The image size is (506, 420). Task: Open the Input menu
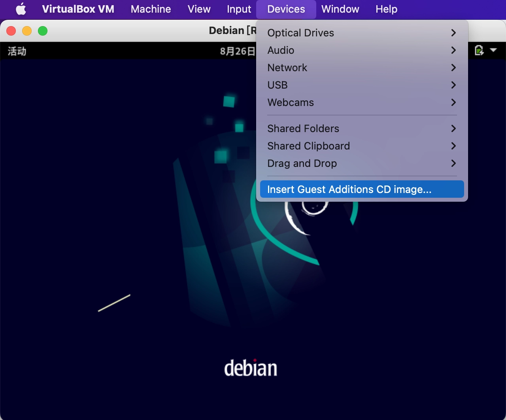click(x=239, y=9)
